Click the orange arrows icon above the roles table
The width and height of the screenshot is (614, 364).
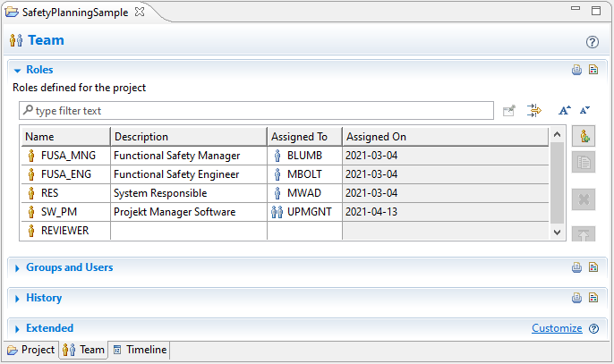click(x=534, y=111)
